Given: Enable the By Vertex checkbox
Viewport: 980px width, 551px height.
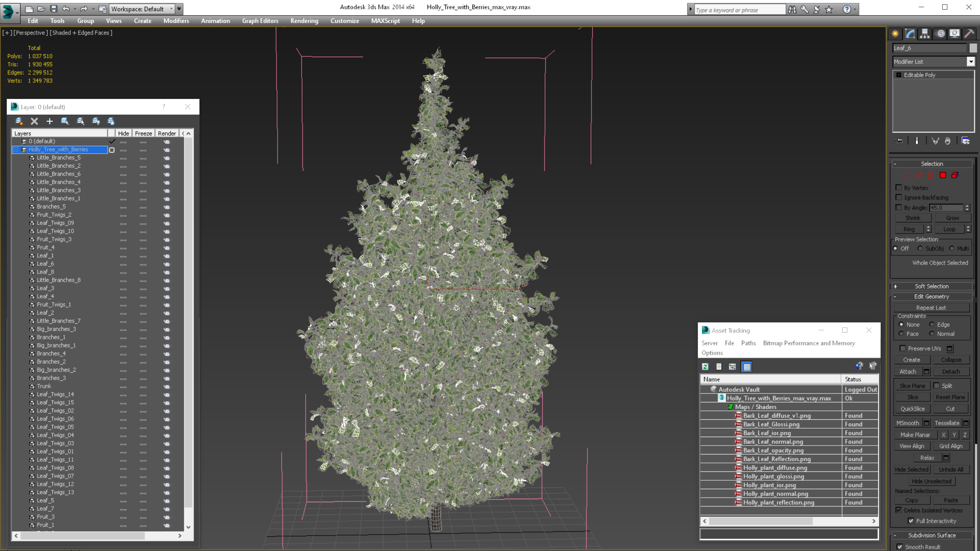Looking at the screenshot, I should point(899,187).
